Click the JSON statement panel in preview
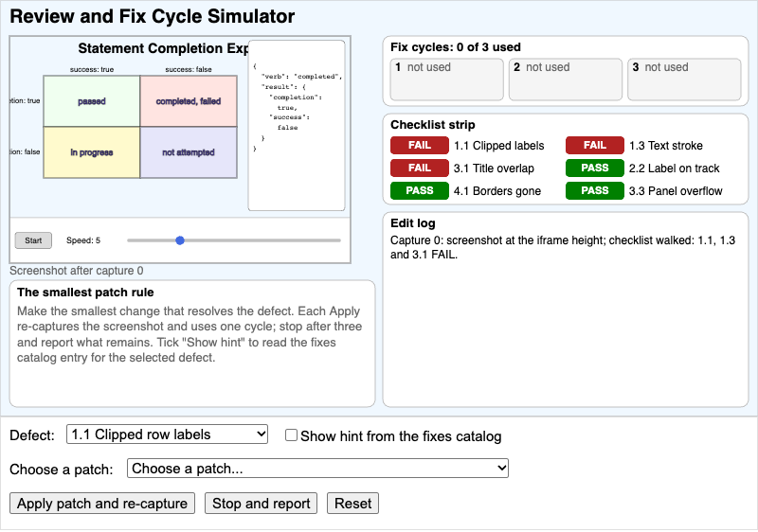This screenshot has width=758, height=532. click(297, 126)
